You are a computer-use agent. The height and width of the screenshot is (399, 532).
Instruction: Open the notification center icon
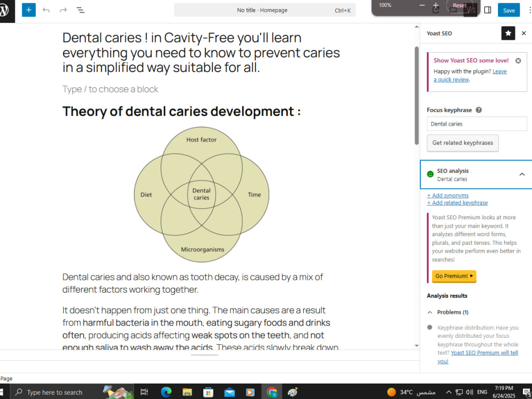(x=526, y=392)
